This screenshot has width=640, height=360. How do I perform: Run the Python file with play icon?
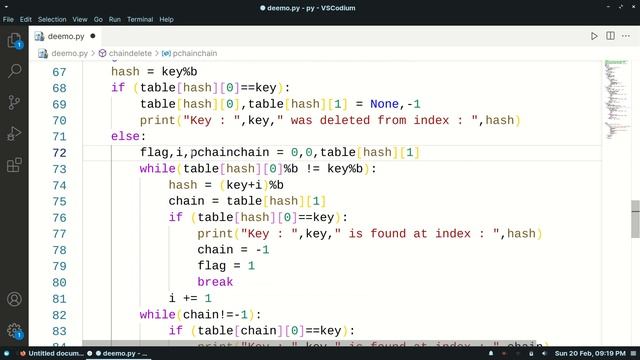pos(594,36)
